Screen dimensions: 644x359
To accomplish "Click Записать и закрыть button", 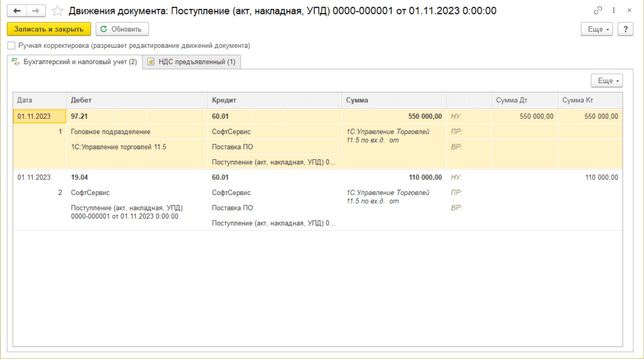I will [x=49, y=29].
